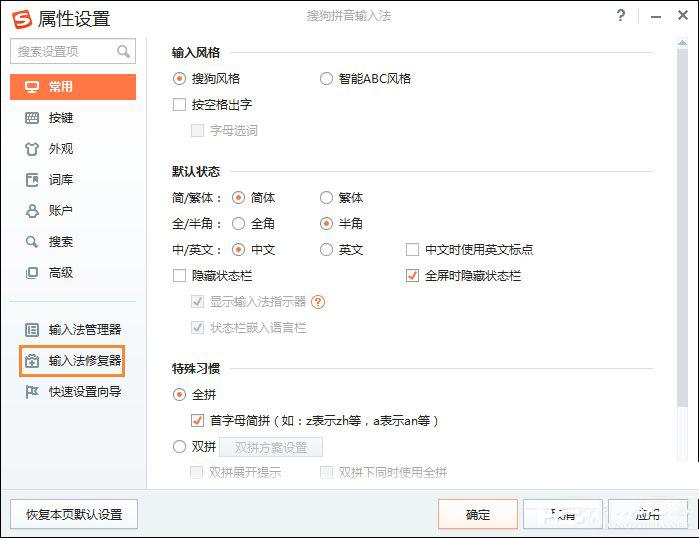The image size is (699, 538).
Task: Click the monitor icon beside 常用
Action: pyautogui.click(x=32, y=87)
